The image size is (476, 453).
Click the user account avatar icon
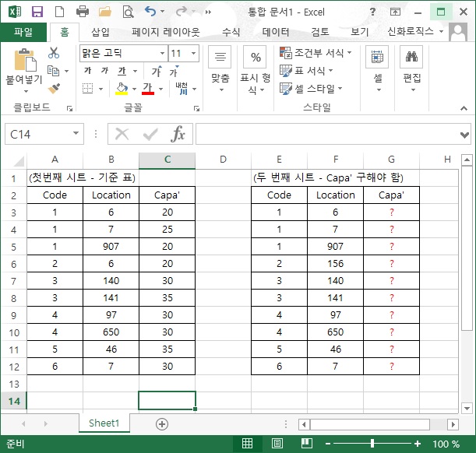pyautogui.click(x=458, y=32)
